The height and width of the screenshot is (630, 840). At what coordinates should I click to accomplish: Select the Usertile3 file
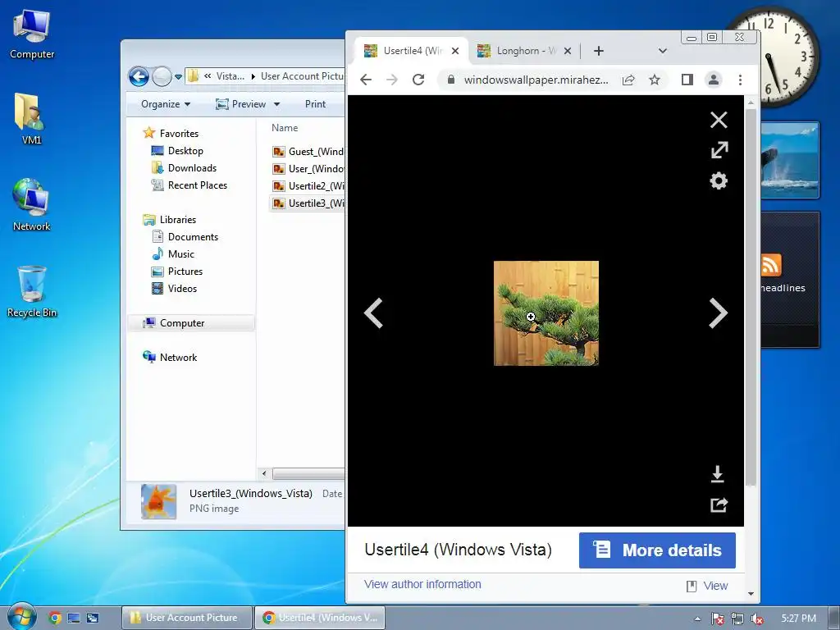tap(308, 203)
